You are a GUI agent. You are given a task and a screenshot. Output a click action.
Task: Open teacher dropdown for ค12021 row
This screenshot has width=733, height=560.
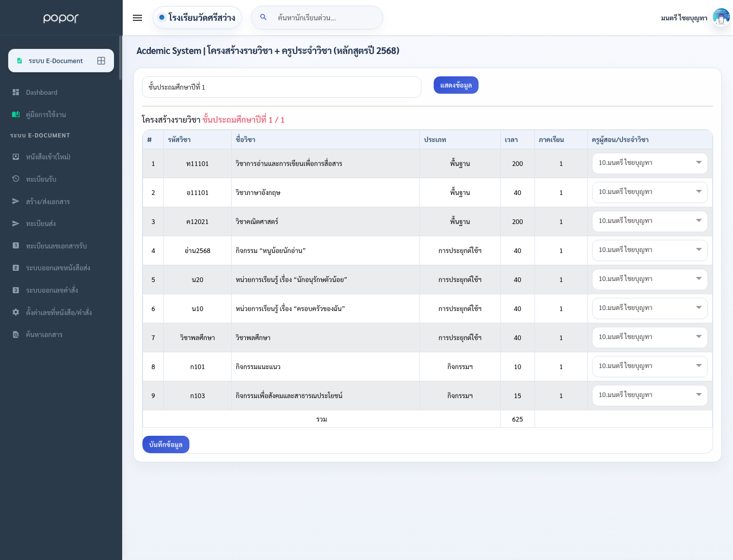tap(650, 221)
